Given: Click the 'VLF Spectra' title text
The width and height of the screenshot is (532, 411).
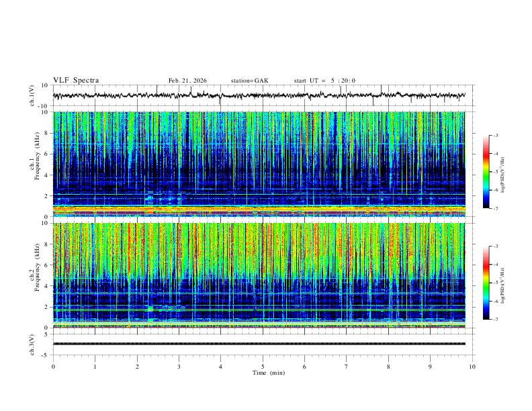Looking at the screenshot, I should pos(76,81).
